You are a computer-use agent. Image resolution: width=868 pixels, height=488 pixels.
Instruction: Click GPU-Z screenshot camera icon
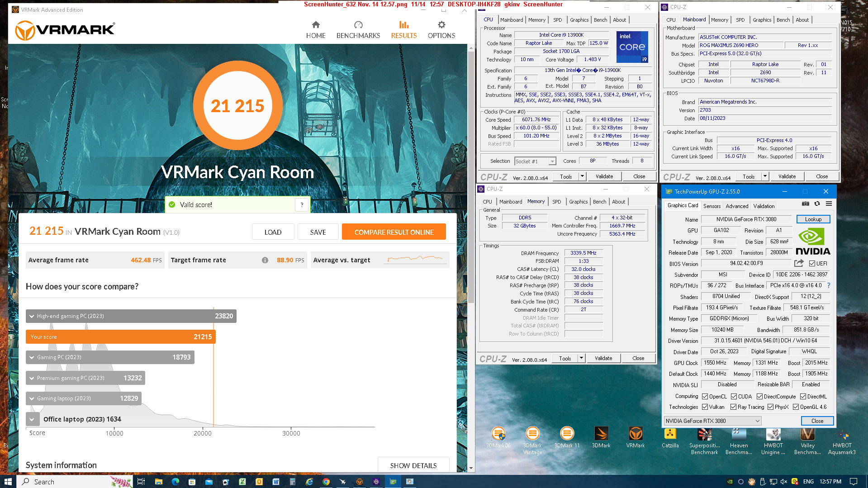point(806,204)
